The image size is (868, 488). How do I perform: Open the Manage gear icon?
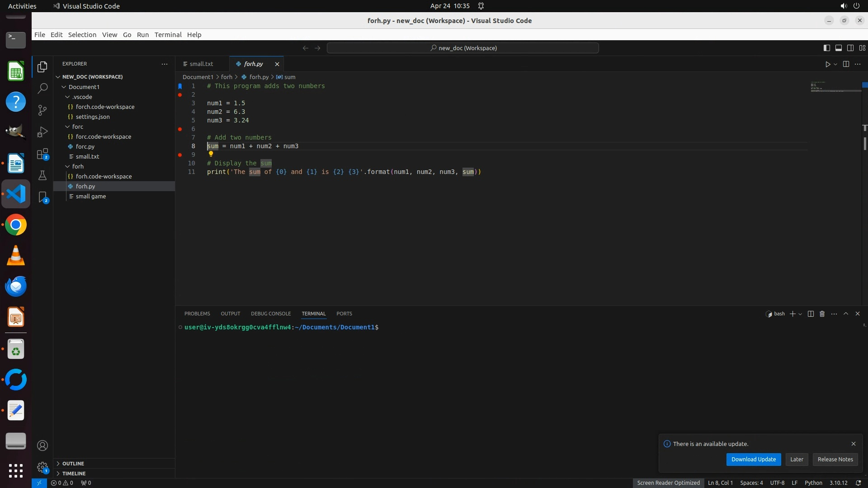pyautogui.click(x=42, y=467)
